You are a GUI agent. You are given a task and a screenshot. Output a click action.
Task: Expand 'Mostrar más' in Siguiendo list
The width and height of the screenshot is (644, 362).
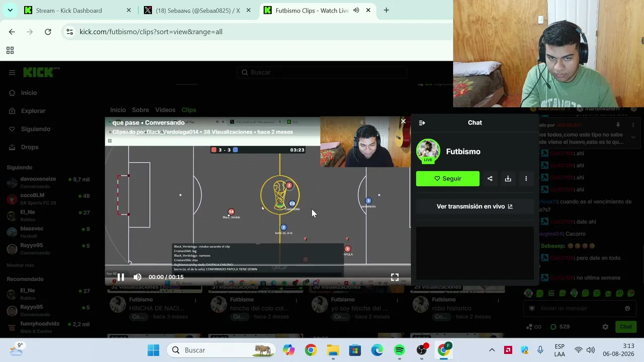(x=21, y=265)
